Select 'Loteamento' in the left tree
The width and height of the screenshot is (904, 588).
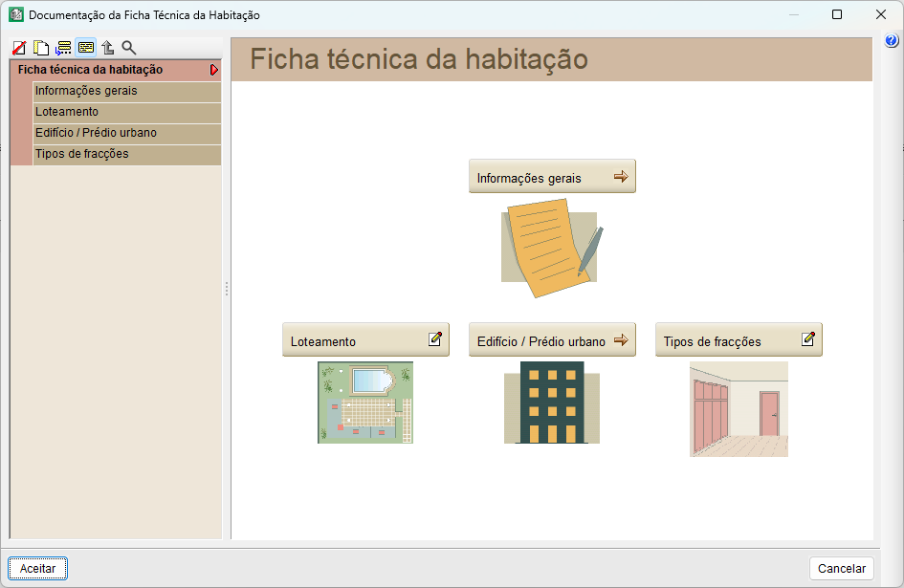point(127,112)
